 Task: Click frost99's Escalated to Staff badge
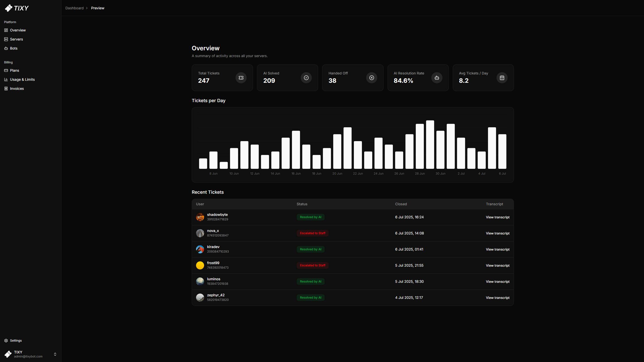(x=313, y=265)
